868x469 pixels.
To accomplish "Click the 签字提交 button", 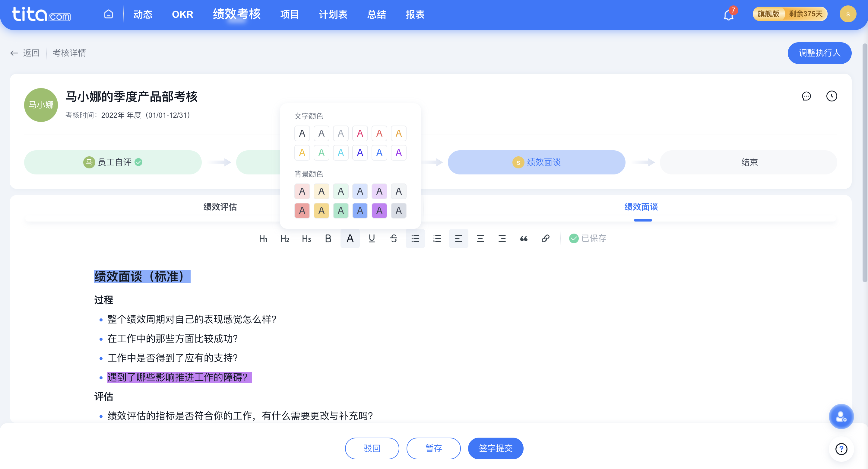I will (x=496, y=448).
